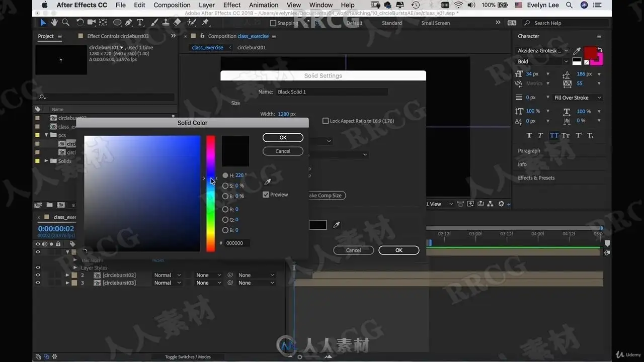The height and width of the screenshot is (362, 644).
Task: Open the Composition menu
Action: (x=172, y=5)
